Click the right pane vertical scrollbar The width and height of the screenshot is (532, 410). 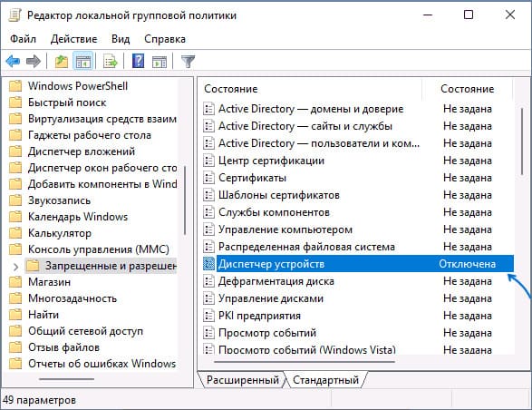(x=522, y=142)
